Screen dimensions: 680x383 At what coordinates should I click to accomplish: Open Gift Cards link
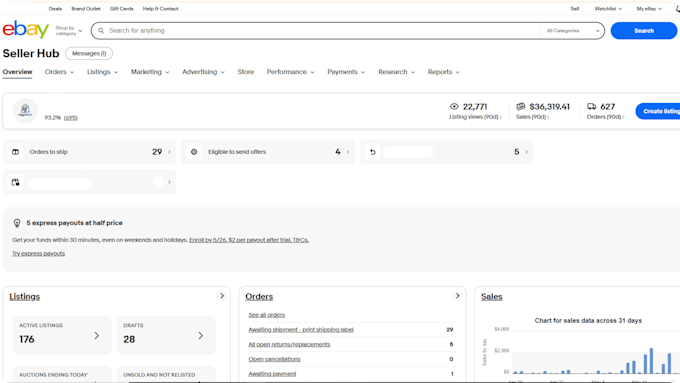[x=121, y=9]
